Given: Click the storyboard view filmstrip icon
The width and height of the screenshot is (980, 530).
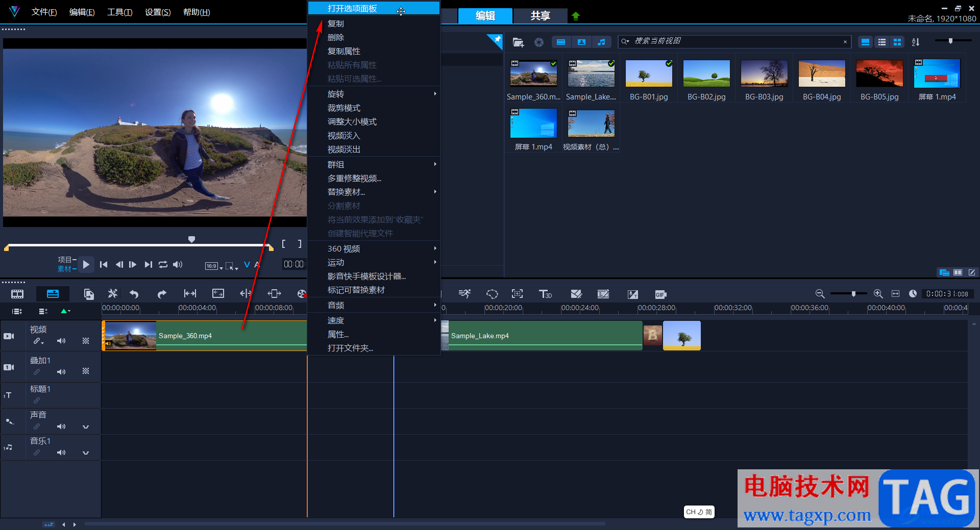Looking at the screenshot, I should tap(17, 294).
